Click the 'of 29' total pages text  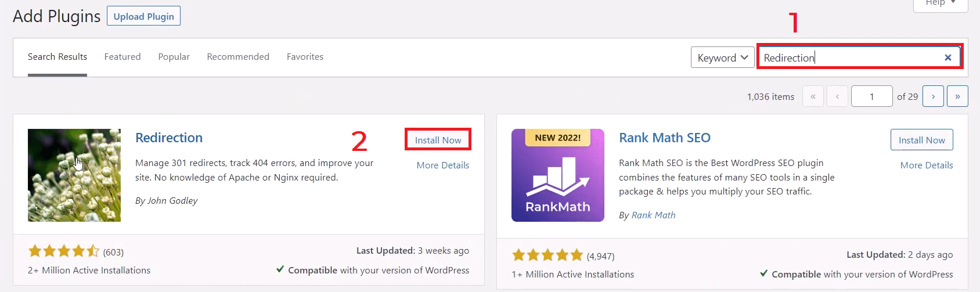[907, 97]
